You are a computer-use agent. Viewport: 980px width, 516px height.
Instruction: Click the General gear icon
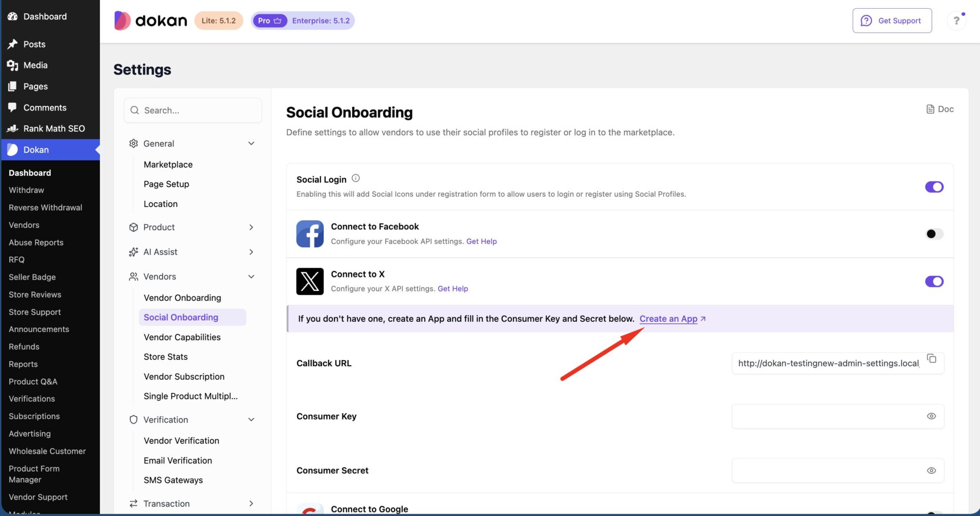[x=134, y=144]
